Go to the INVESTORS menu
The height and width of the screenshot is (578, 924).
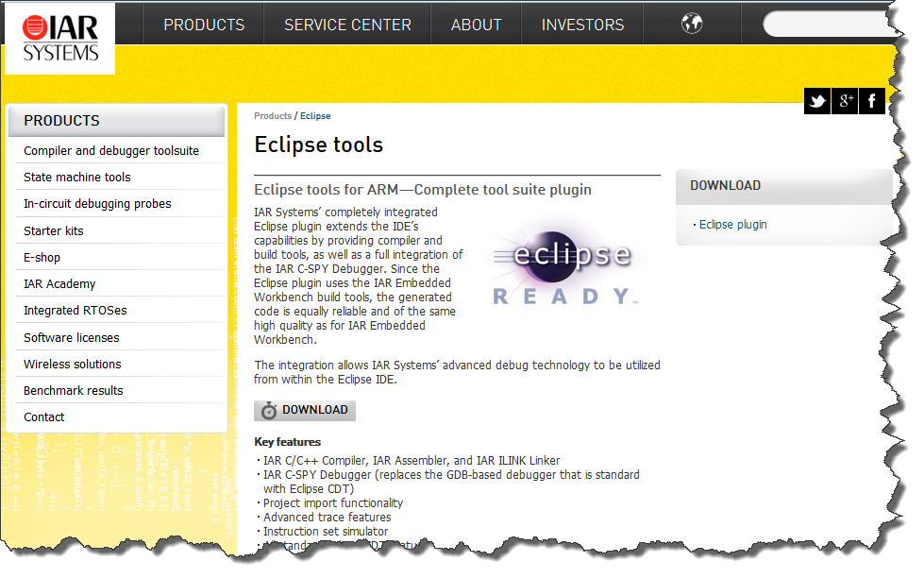(582, 25)
